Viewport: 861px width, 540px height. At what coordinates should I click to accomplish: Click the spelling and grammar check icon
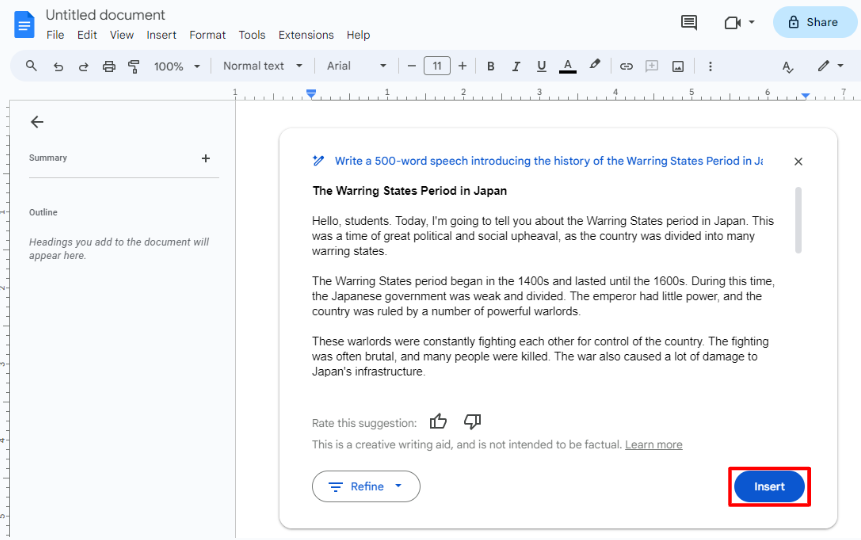pyautogui.click(x=788, y=67)
